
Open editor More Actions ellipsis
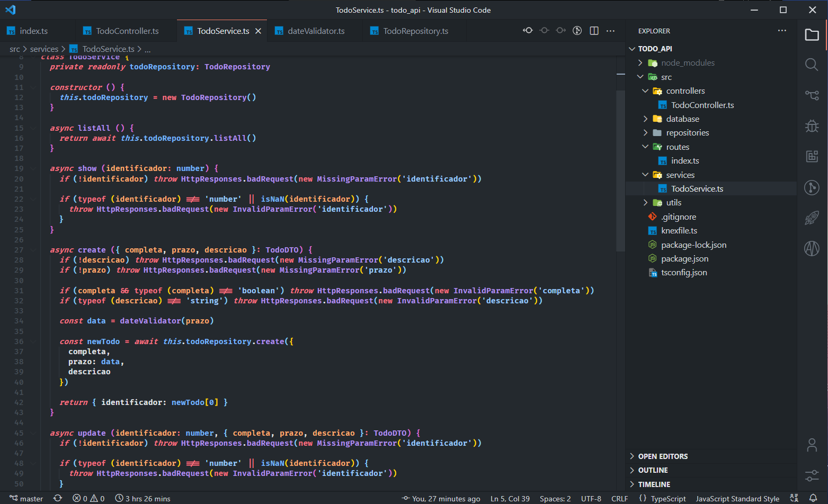coord(610,31)
